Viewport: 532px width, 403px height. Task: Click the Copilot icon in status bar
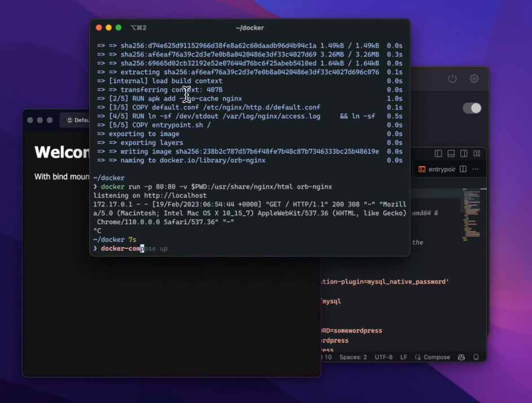click(461, 357)
